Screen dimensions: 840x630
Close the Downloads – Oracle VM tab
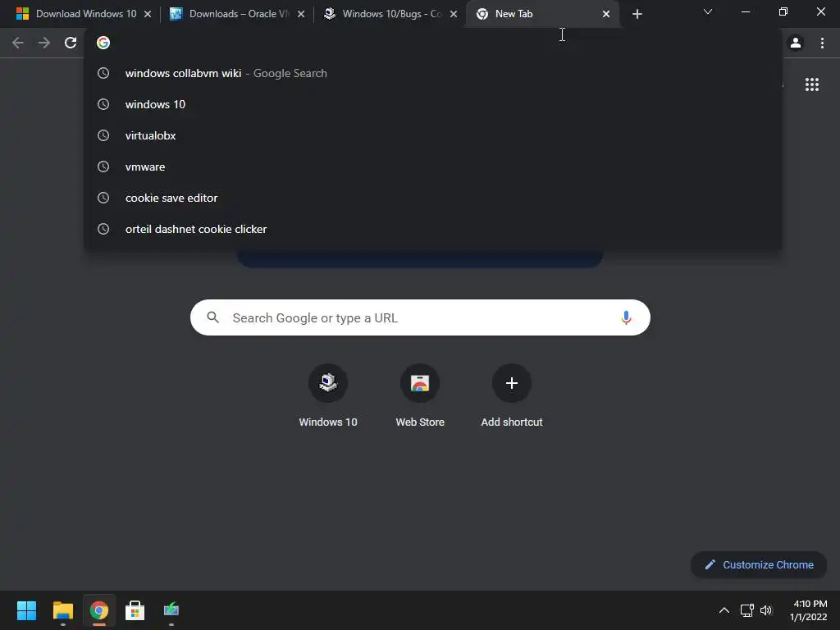tap(301, 14)
